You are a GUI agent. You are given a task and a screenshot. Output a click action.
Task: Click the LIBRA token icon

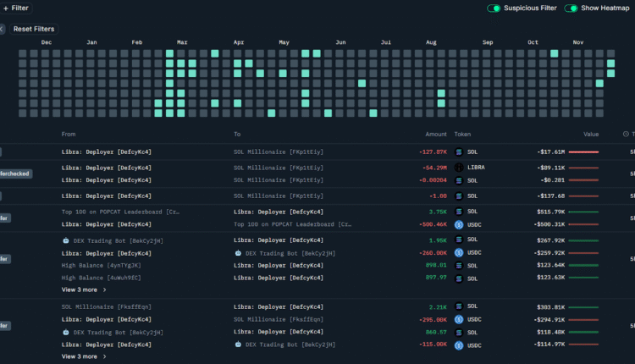click(460, 168)
